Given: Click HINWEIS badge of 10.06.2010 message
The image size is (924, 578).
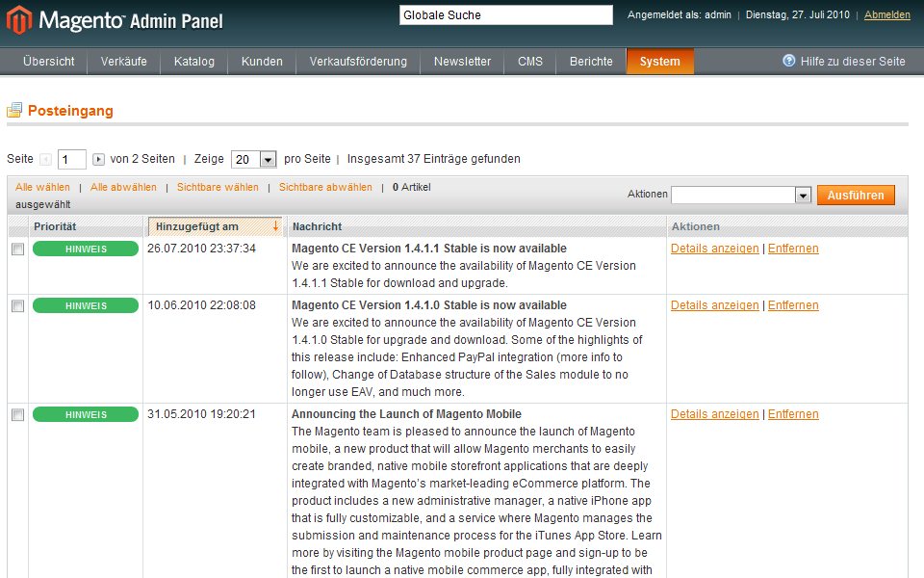Looking at the screenshot, I should click(86, 305).
